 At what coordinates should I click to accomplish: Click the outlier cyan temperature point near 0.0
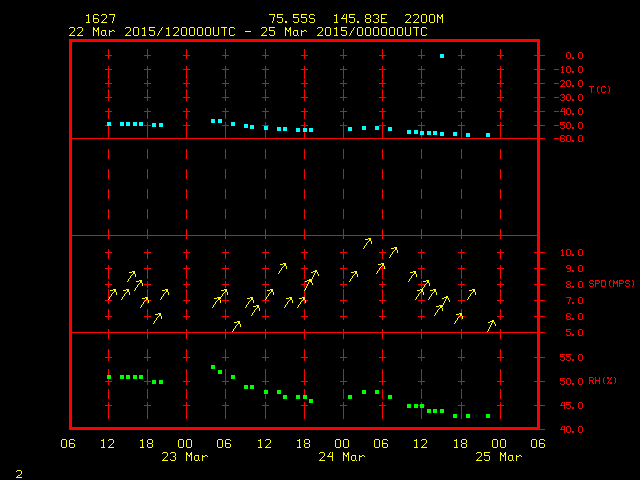pos(442,56)
